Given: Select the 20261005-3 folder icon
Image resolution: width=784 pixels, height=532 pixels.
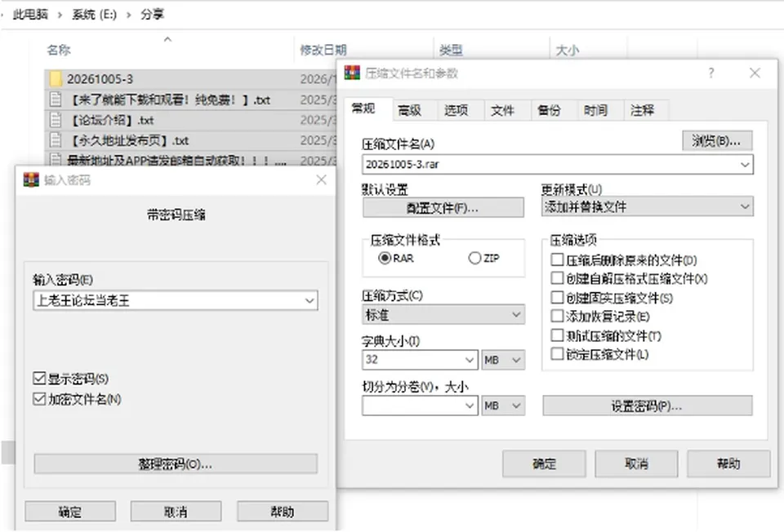Looking at the screenshot, I should [56, 79].
